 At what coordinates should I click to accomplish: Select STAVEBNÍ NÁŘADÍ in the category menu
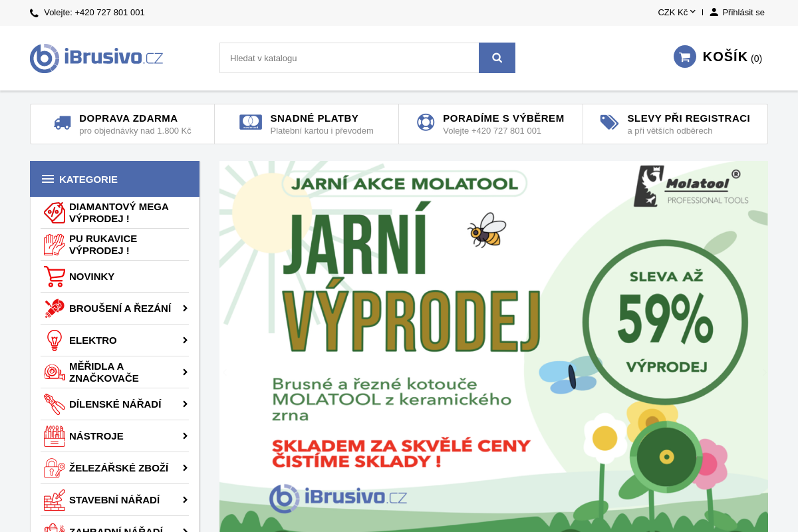point(114,499)
